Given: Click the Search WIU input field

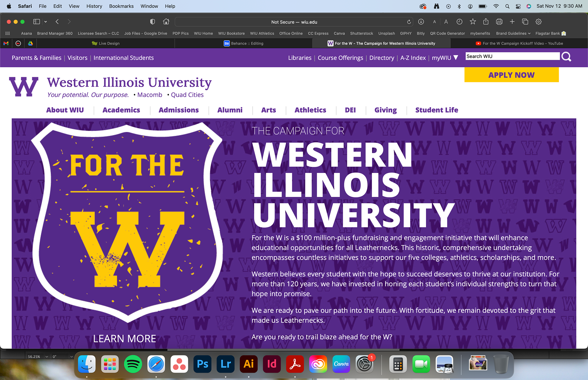Looking at the screenshot, I should tap(512, 56).
